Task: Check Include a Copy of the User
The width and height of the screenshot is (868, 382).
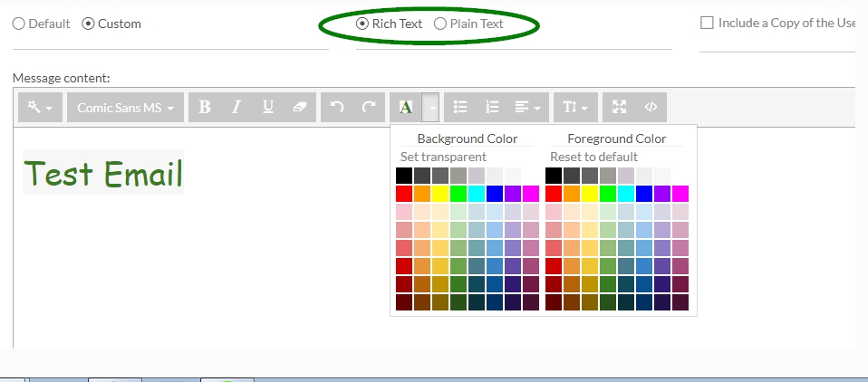Action: coord(707,23)
